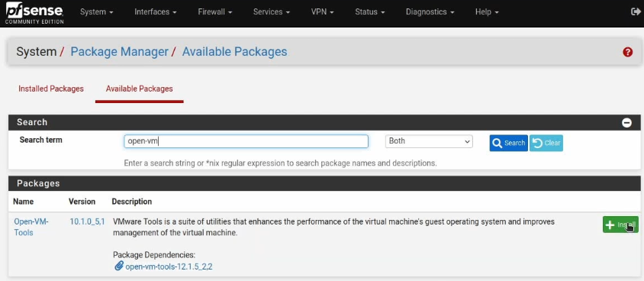Expand the Interfaces menu
Image resolution: width=644 pixels, height=281 pixels.
[x=155, y=12]
